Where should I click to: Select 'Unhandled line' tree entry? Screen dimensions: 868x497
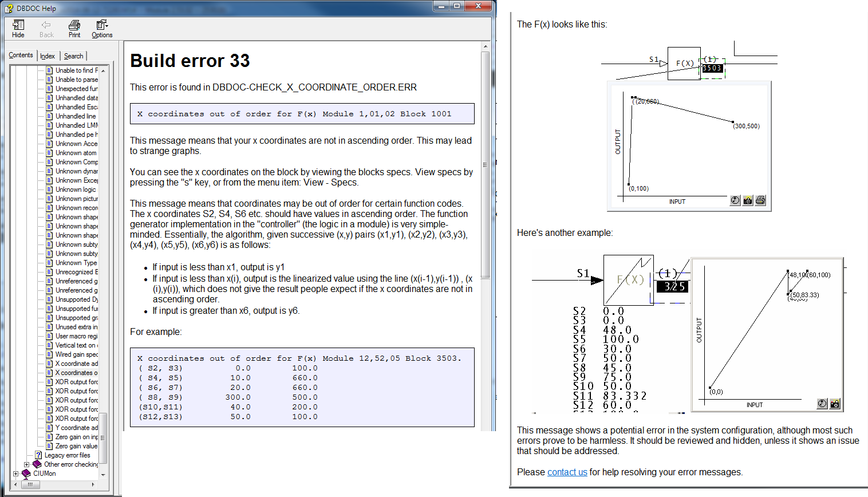click(x=76, y=116)
